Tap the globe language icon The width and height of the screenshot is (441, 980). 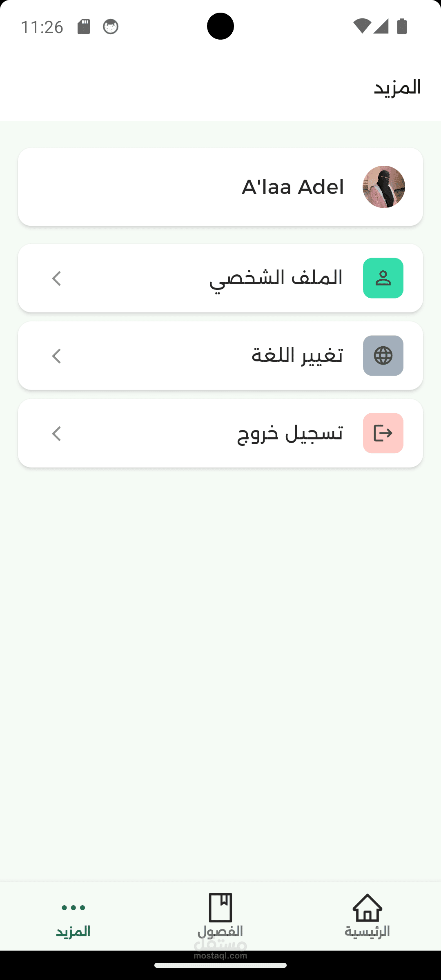tap(383, 356)
